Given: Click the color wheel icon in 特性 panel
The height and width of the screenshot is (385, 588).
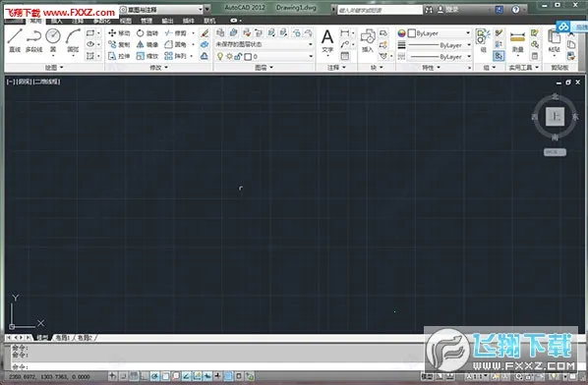Looking at the screenshot, I should pos(401,33).
